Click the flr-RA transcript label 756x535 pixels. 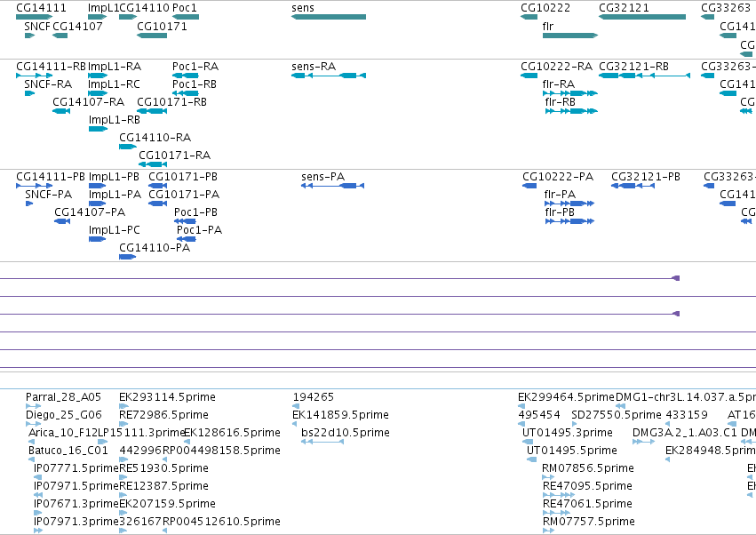tap(558, 84)
